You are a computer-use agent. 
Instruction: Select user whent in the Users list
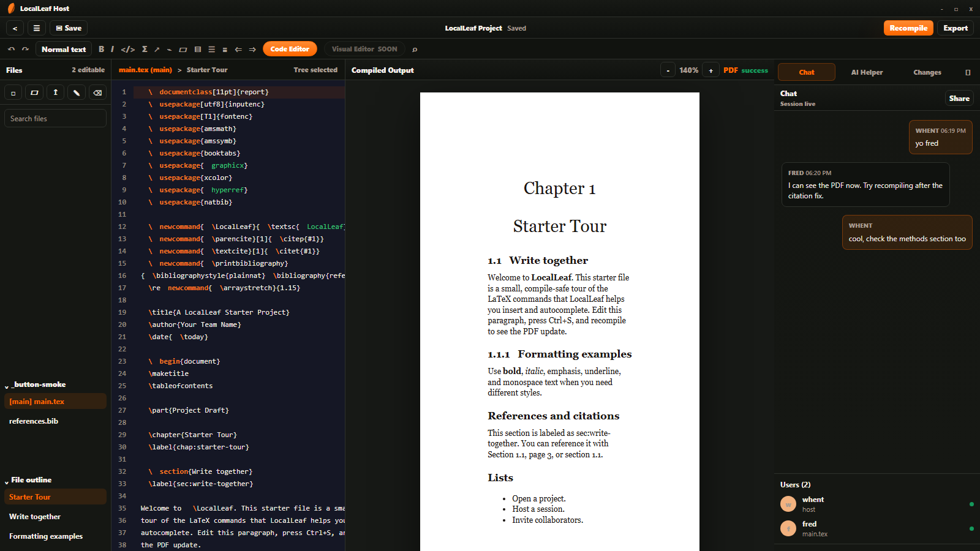pyautogui.click(x=876, y=504)
